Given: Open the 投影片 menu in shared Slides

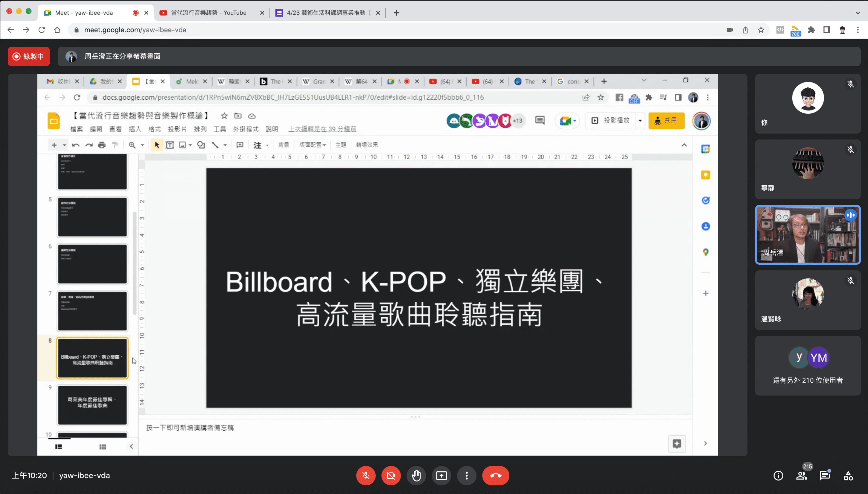Looking at the screenshot, I should click(x=177, y=129).
